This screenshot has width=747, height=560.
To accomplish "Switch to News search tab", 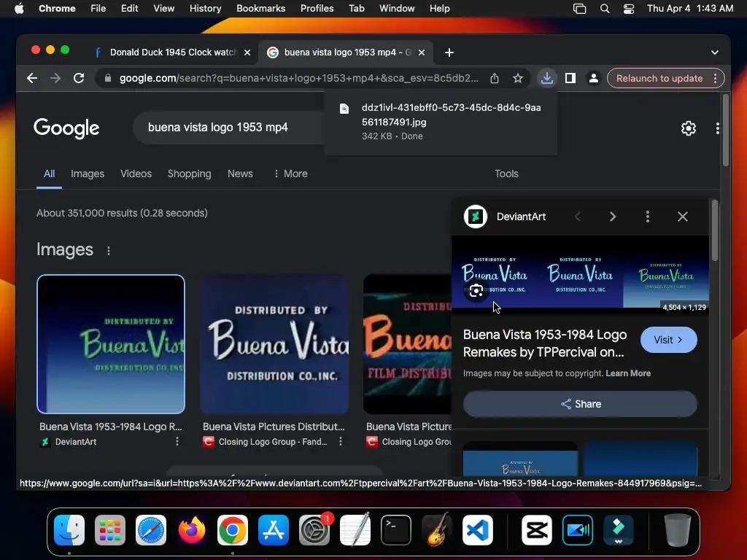I will click(240, 174).
